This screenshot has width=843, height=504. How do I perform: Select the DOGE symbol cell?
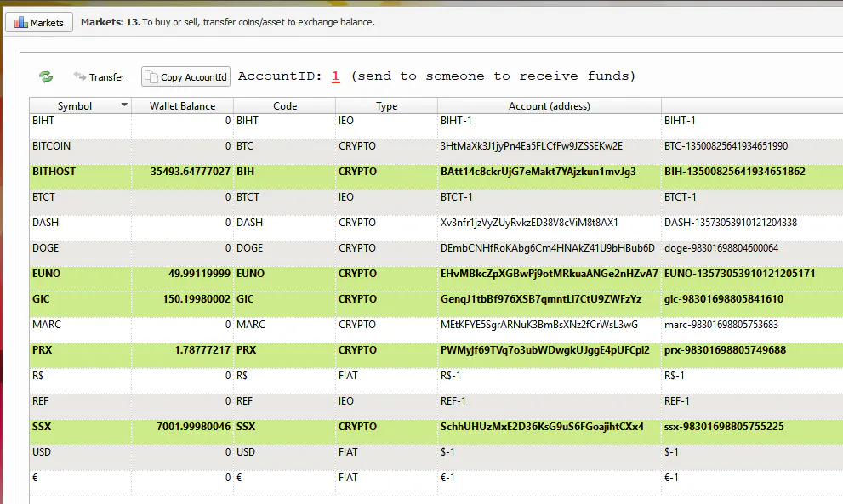coord(80,253)
